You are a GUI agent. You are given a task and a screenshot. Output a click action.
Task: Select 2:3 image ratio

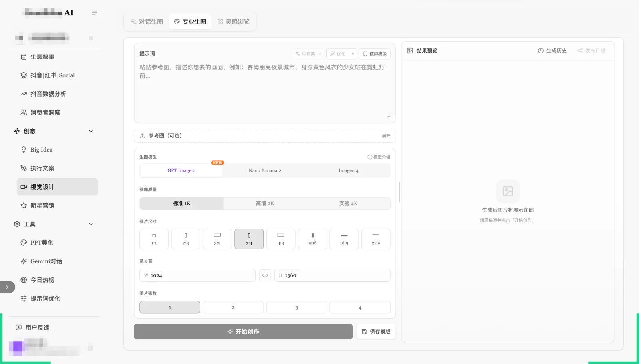(186, 239)
